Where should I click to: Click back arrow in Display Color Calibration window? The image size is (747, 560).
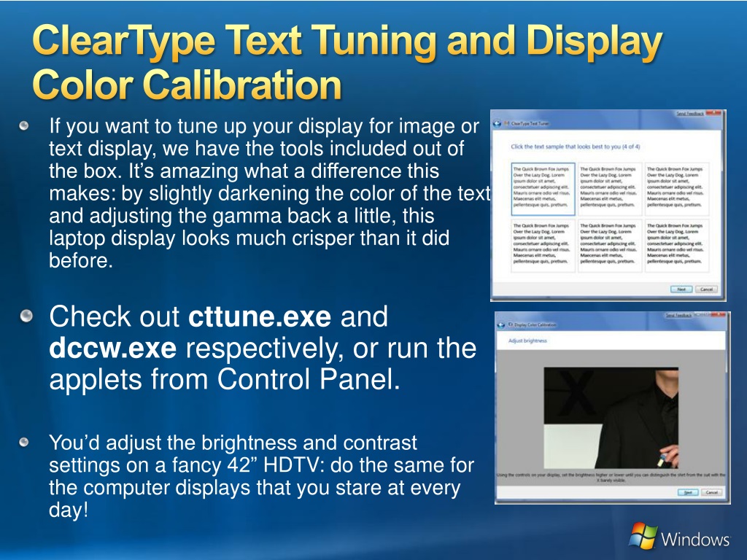(500, 325)
